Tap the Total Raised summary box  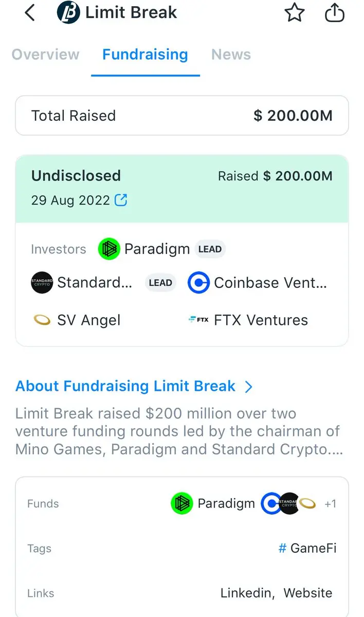point(182,116)
